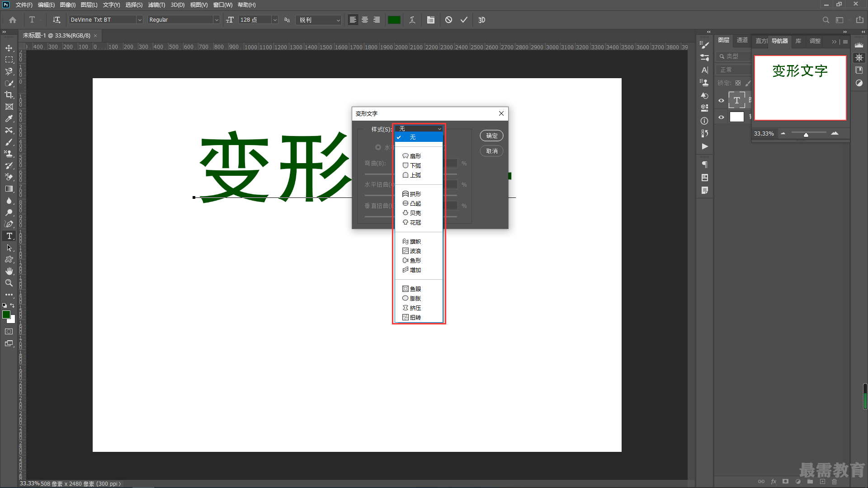
Task: Open the navigator panel menu
Action: [845, 42]
